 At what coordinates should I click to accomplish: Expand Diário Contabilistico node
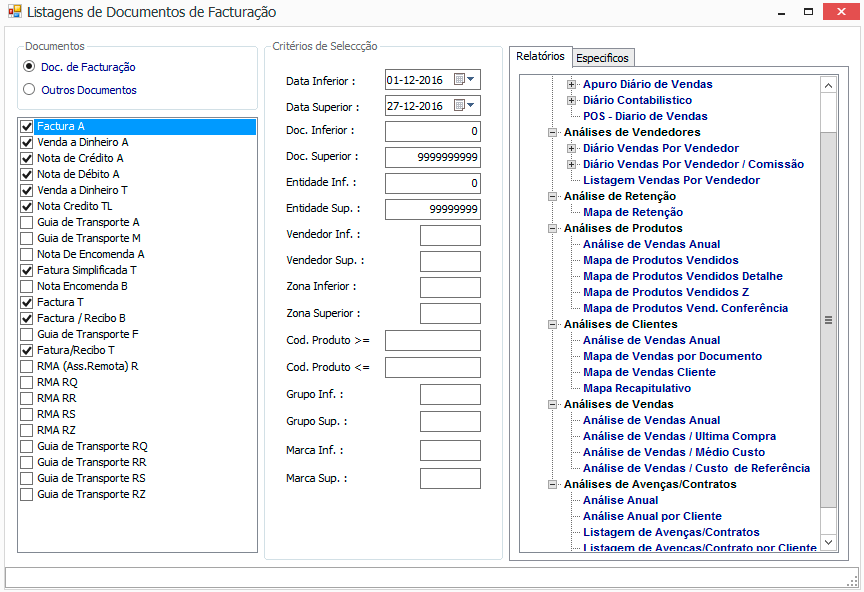pyautogui.click(x=571, y=100)
